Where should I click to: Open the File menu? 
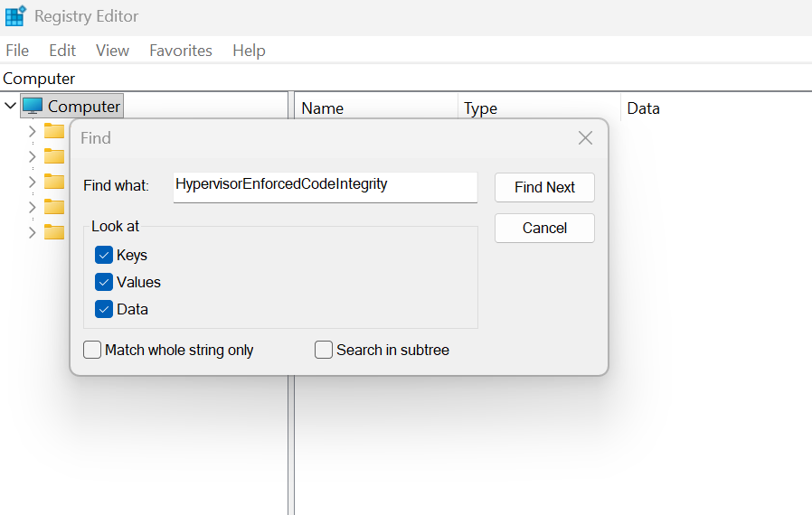coord(17,51)
